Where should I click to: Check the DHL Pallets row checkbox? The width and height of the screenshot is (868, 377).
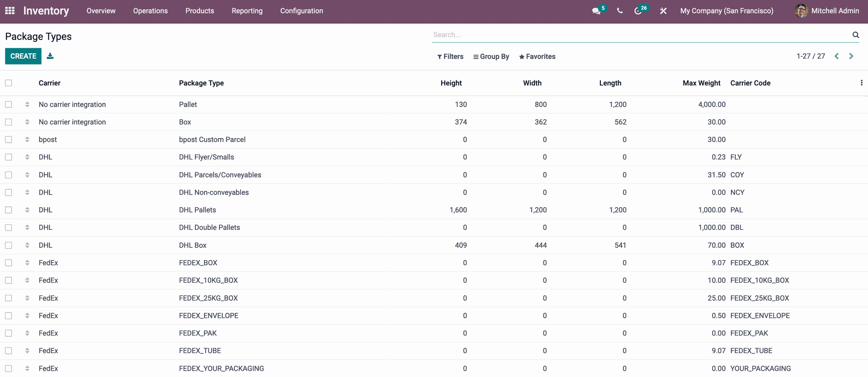[9, 210]
